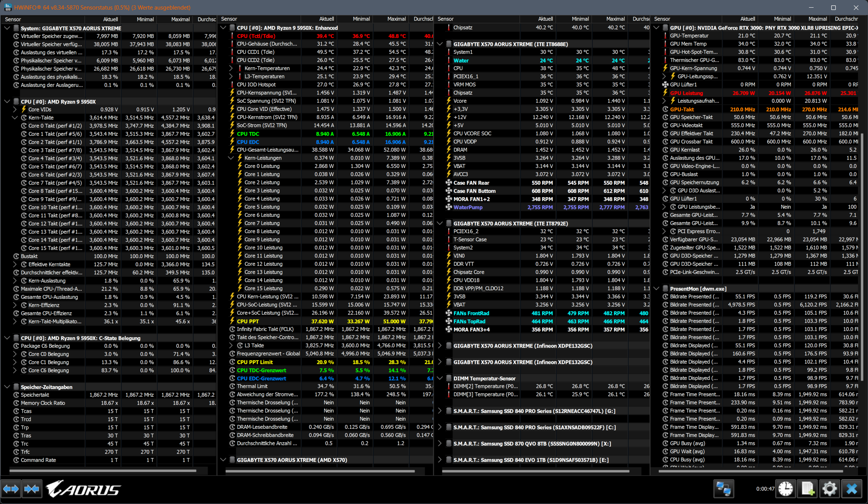This screenshot has height=504, width=868.
Task: Start logging with the sheet icon
Action: [807, 489]
